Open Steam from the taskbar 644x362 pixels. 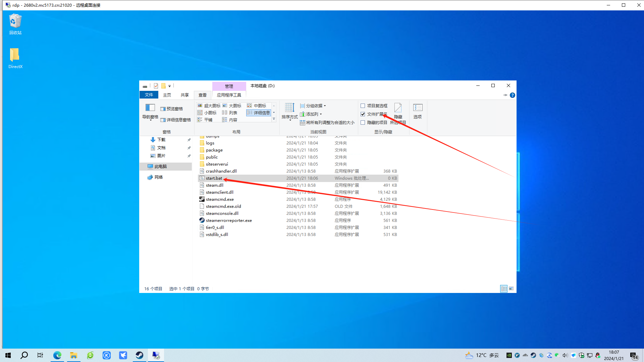pyautogui.click(x=139, y=355)
